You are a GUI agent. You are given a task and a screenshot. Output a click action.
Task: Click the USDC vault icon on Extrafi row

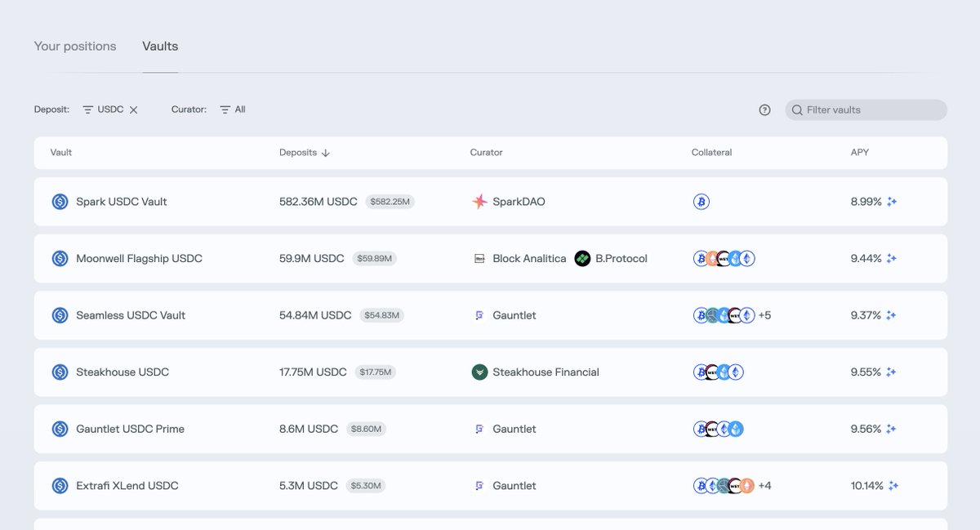click(x=59, y=485)
